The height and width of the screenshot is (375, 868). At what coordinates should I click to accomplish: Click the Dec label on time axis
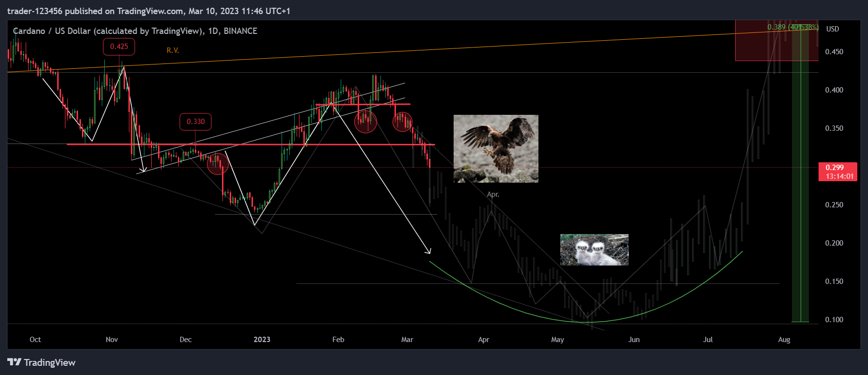(x=186, y=340)
